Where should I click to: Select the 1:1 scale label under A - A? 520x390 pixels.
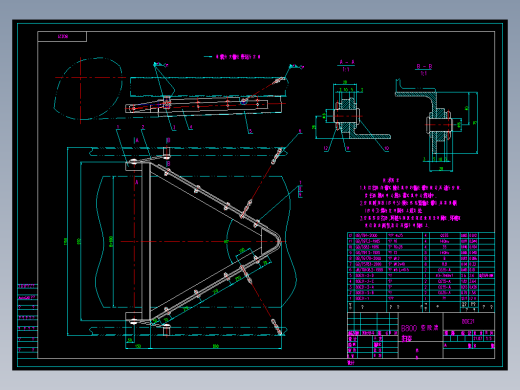pyautogui.click(x=346, y=69)
